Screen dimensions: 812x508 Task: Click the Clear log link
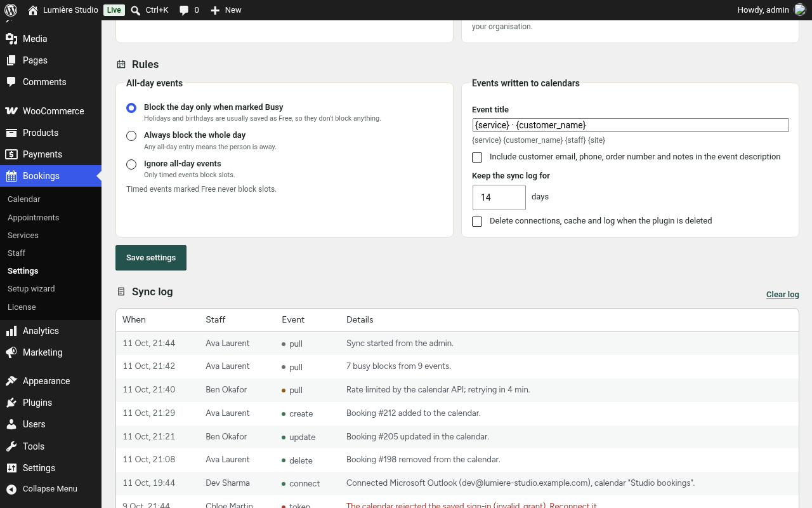pos(783,295)
